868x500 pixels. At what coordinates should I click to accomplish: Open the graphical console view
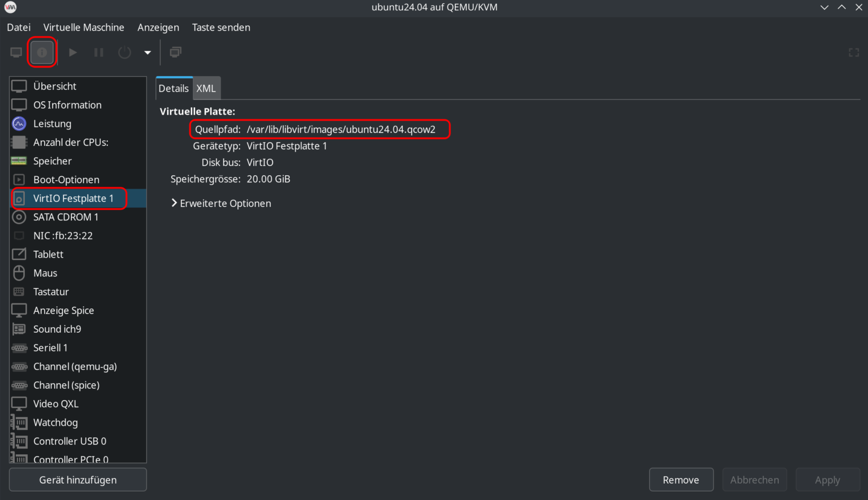point(16,52)
